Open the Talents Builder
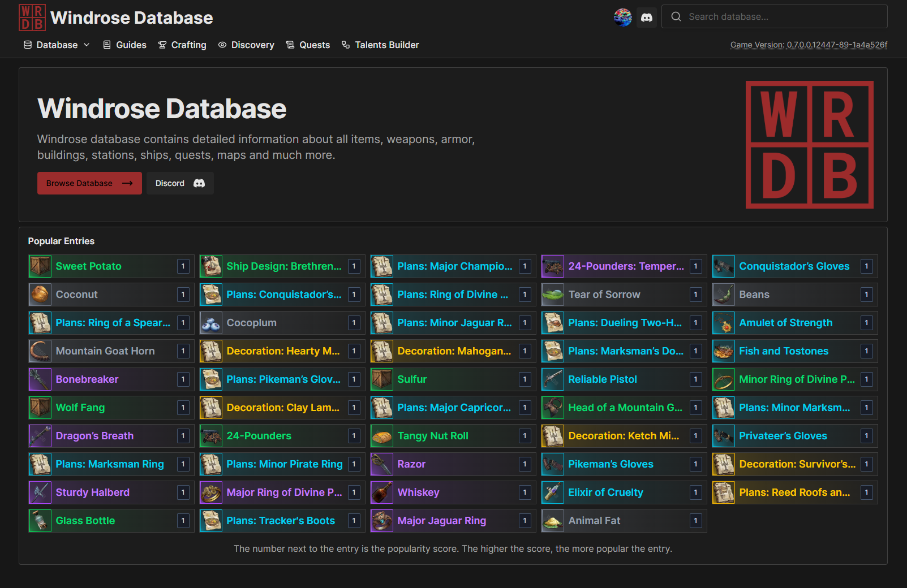This screenshot has height=588, width=907. point(380,45)
